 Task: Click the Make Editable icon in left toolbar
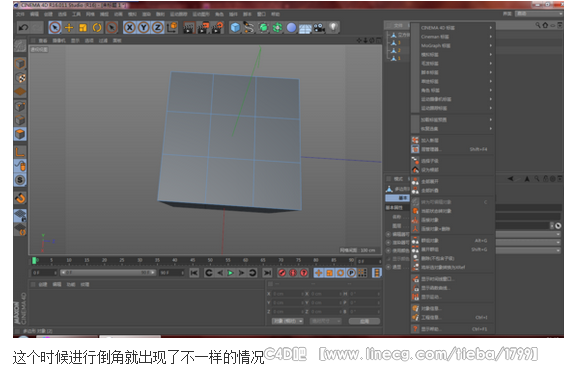(20, 46)
